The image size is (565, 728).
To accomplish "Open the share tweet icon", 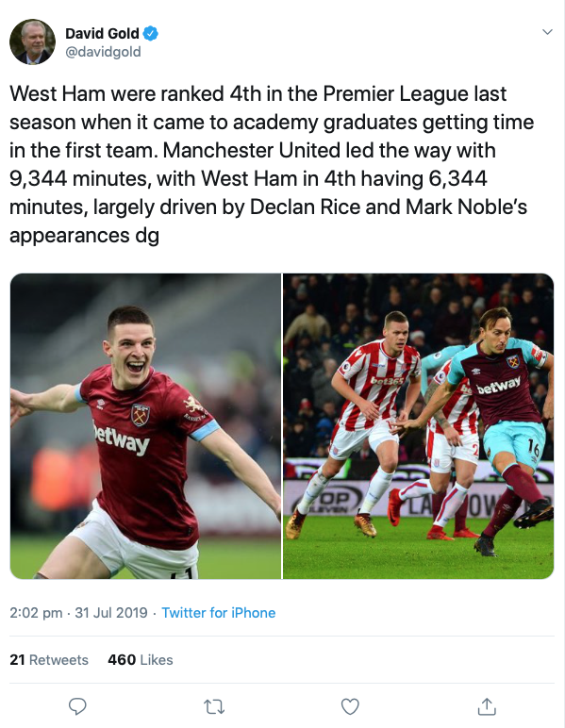I will point(487,706).
